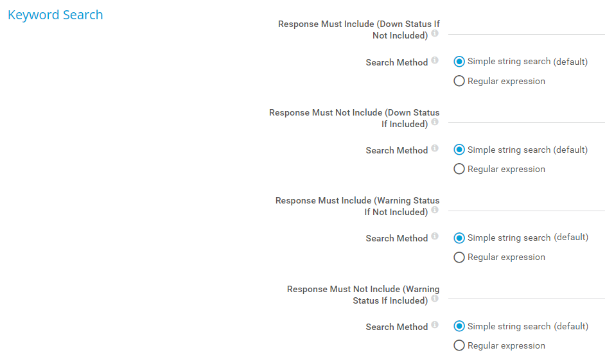Click info icon beside Response Must Include Warning Status

435,210
